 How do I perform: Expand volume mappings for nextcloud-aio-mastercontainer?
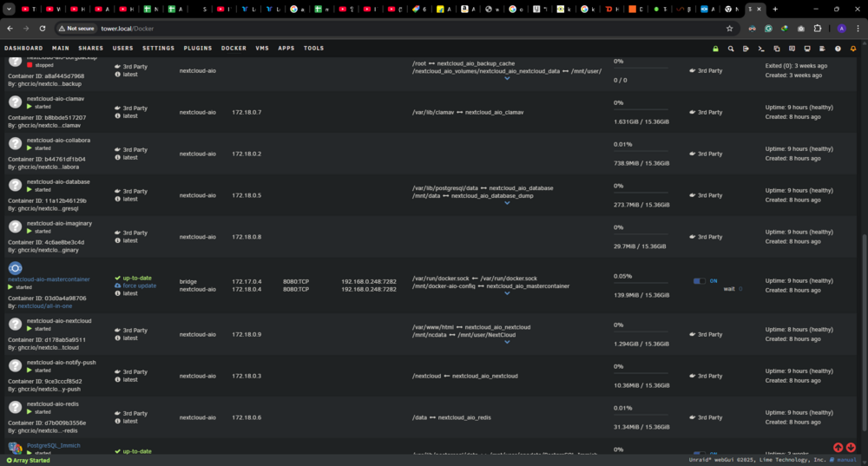click(507, 294)
